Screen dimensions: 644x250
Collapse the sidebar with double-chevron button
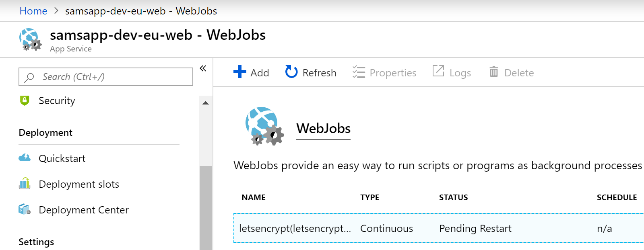[x=203, y=68]
